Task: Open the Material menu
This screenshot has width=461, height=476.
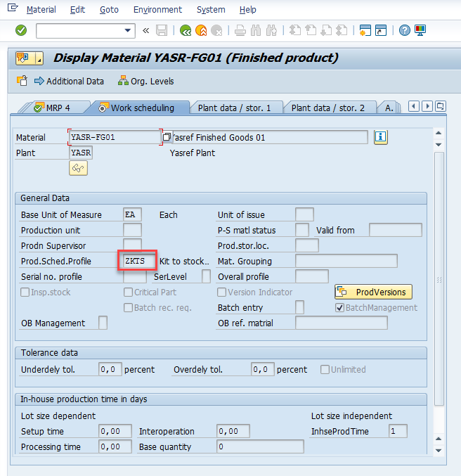Action: tap(41, 10)
